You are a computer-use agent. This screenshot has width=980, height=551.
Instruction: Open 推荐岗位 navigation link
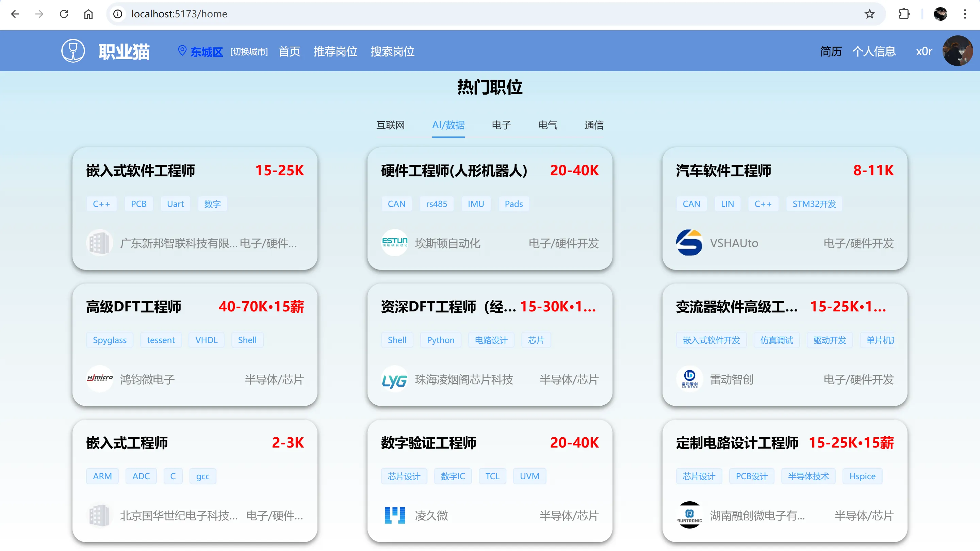pyautogui.click(x=335, y=51)
